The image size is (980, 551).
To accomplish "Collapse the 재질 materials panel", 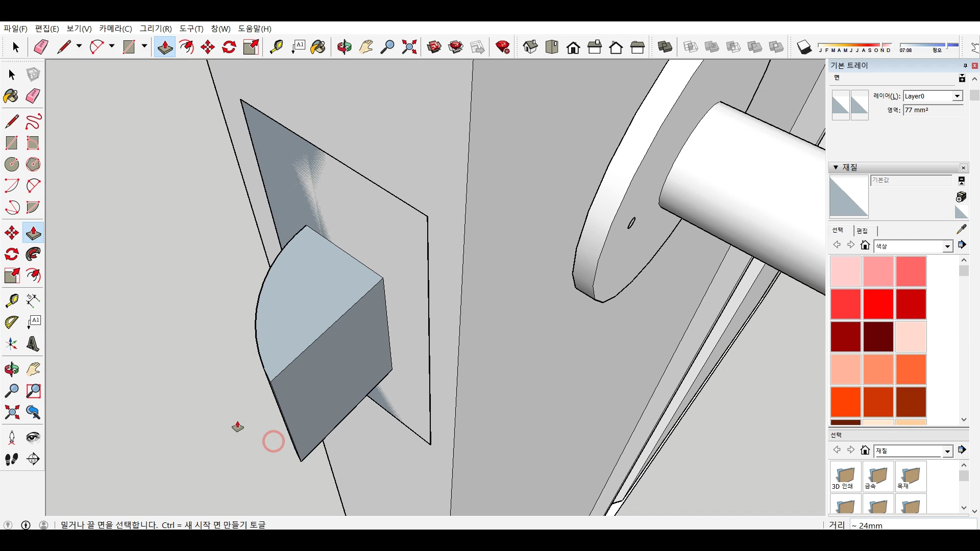I will pos(836,167).
